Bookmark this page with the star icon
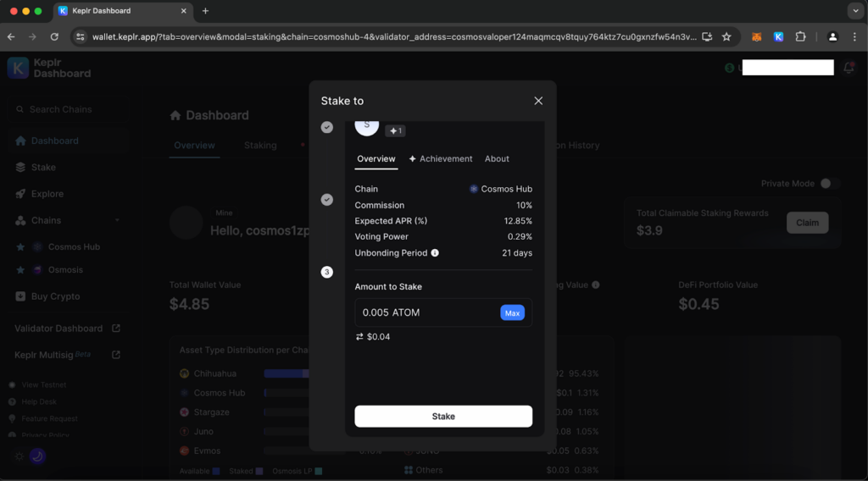The image size is (868, 481). click(726, 37)
